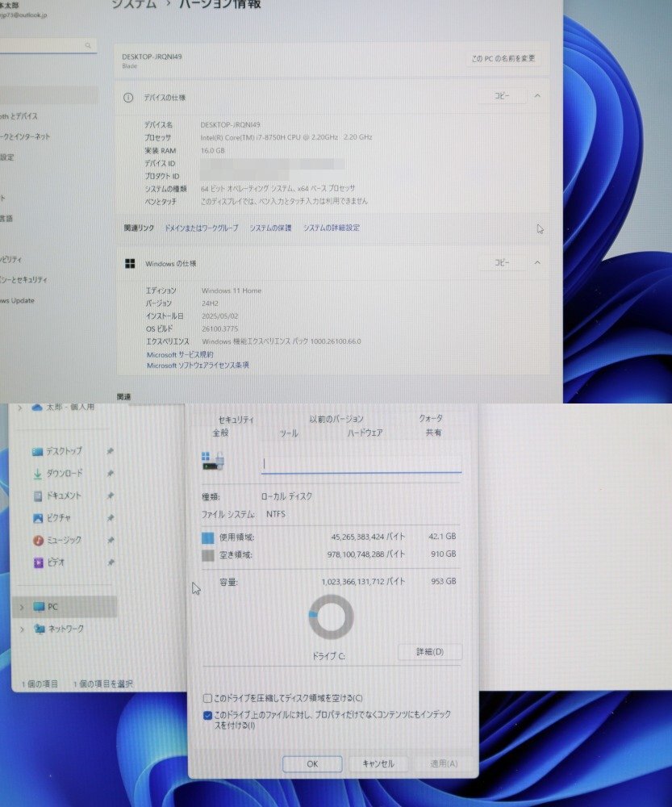Unpin ダウンロード using its pin icon

click(110, 473)
